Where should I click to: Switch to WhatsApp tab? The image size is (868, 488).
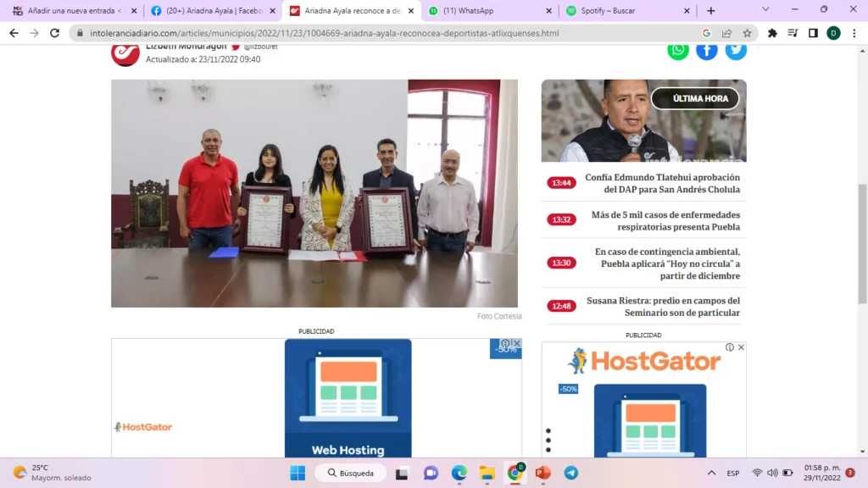tap(491, 10)
